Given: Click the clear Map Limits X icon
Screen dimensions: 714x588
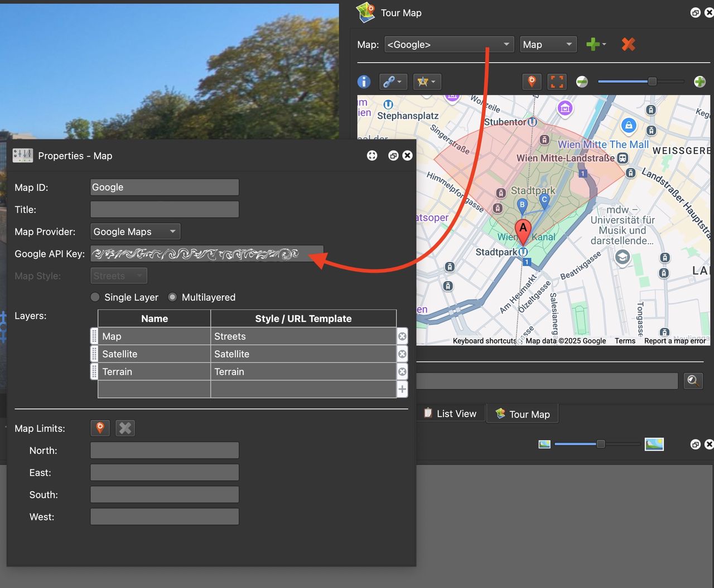Looking at the screenshot, I should pos(124,428).
